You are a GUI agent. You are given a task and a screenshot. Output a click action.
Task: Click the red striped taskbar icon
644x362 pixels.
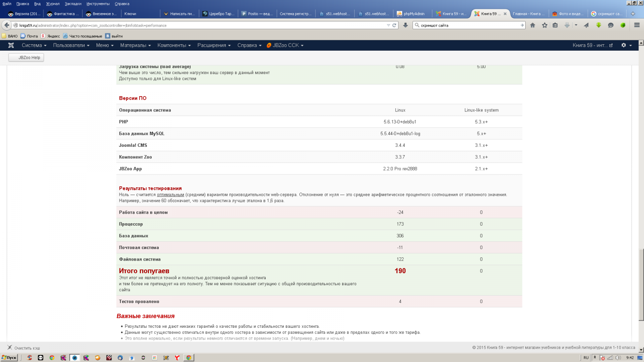(x=109, y=358)
